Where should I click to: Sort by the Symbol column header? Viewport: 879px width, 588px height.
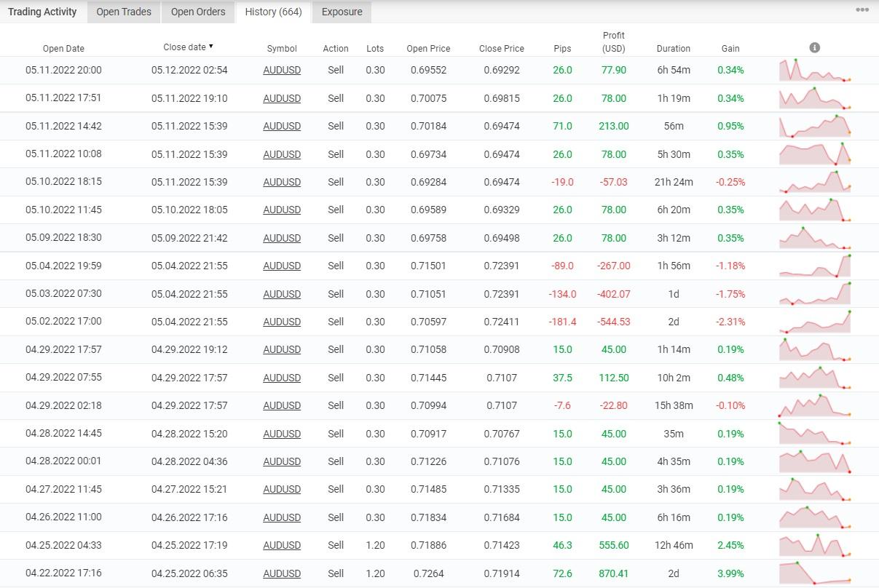pos(282,49)
